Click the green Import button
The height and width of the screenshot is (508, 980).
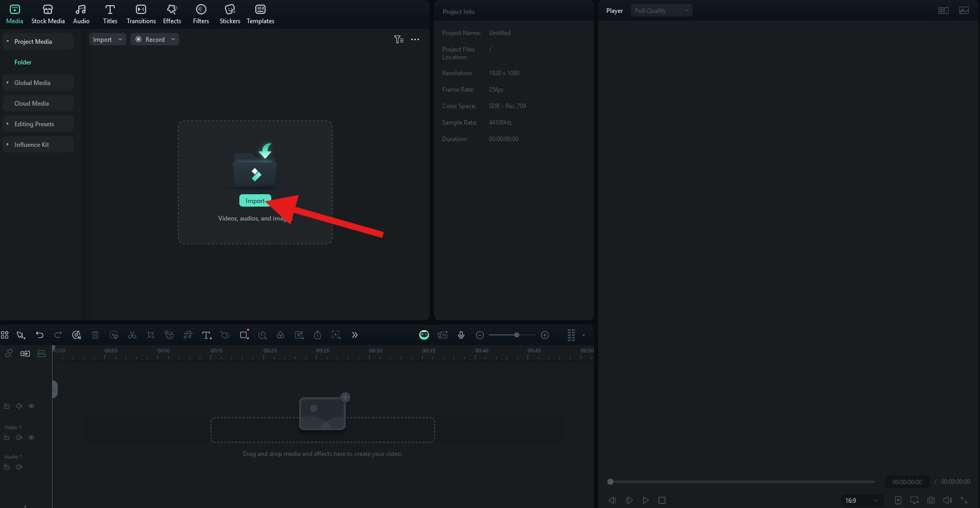[255, 200]
